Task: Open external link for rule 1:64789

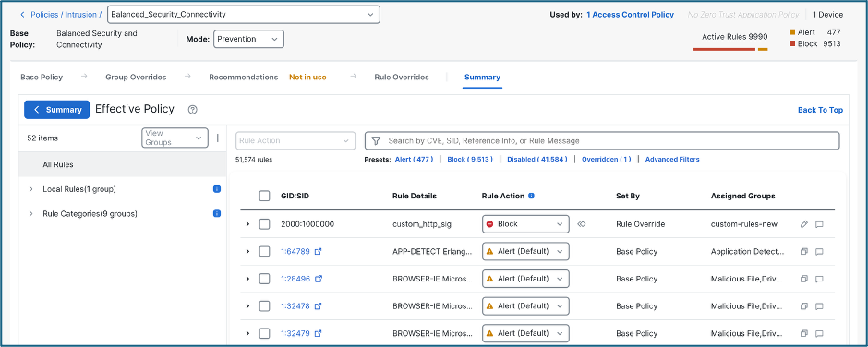Action: click(319, 251)
